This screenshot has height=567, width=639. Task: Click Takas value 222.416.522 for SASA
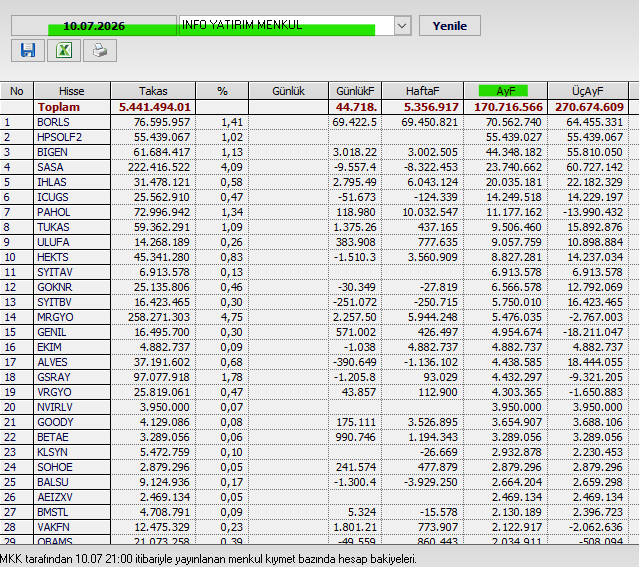(x=159, y=167)
